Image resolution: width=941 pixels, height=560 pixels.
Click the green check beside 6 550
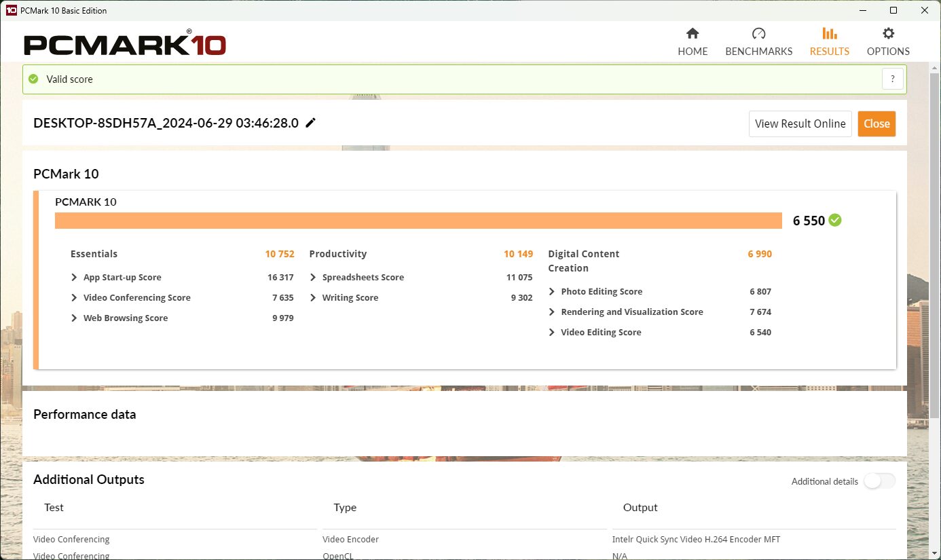point(835,220)
